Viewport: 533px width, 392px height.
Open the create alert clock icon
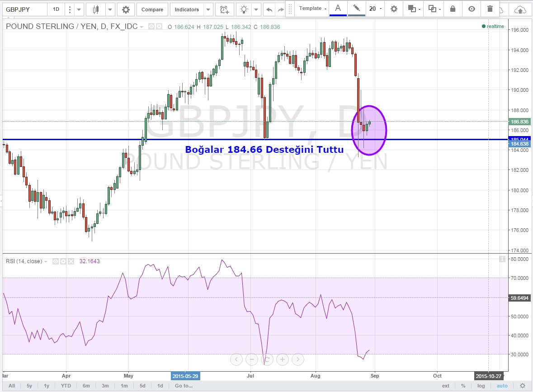(224, 9)
